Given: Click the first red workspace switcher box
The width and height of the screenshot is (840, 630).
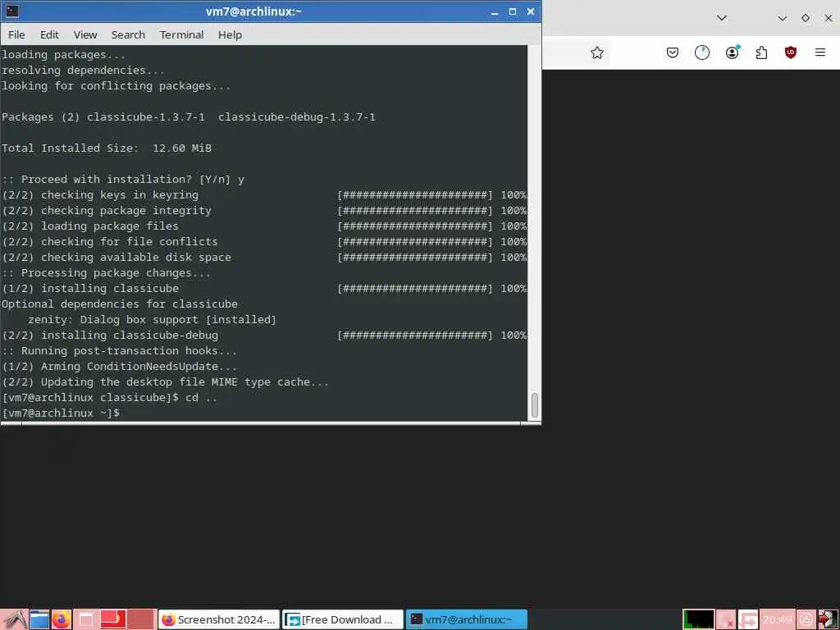Looking at the screenshot, I should point(113,619).
